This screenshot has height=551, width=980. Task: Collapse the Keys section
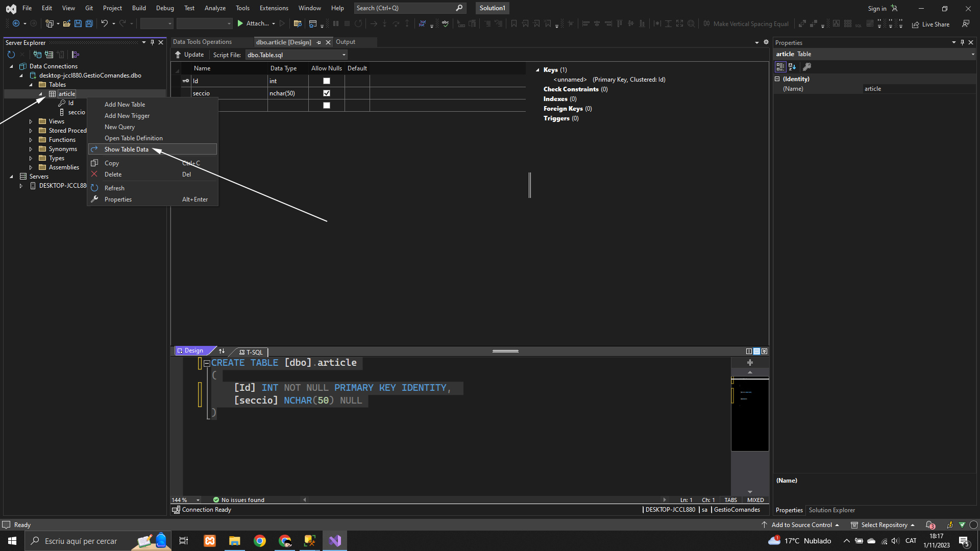pyautogui.click(x=537, y=70)
